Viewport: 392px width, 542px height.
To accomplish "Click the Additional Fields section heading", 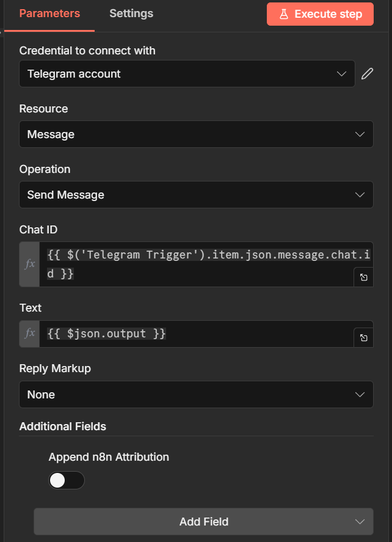I will [63, 427].
